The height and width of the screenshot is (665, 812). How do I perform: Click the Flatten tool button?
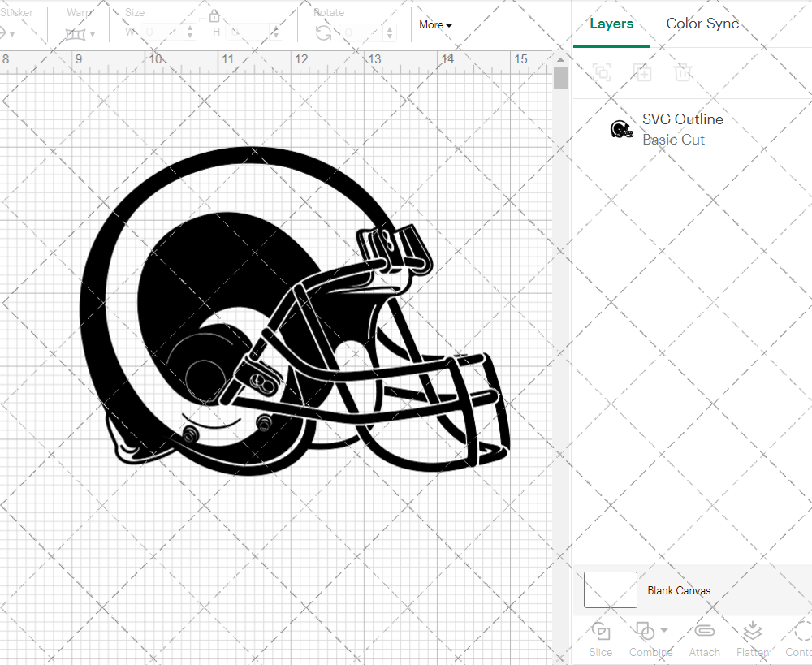coord(753,639)
